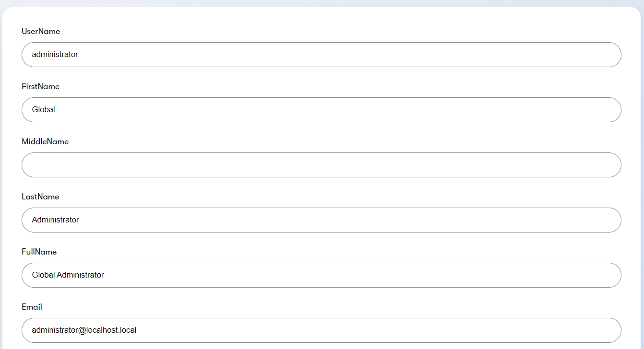Click the 'Global Administrator' full name text
The image size is (644, 349).
(68, 275)
